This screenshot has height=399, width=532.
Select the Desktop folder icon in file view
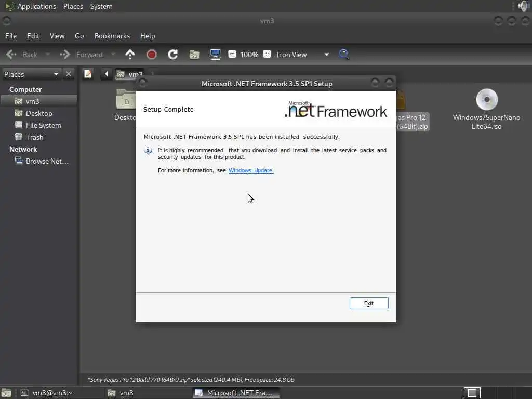click(x=126, y=99)
